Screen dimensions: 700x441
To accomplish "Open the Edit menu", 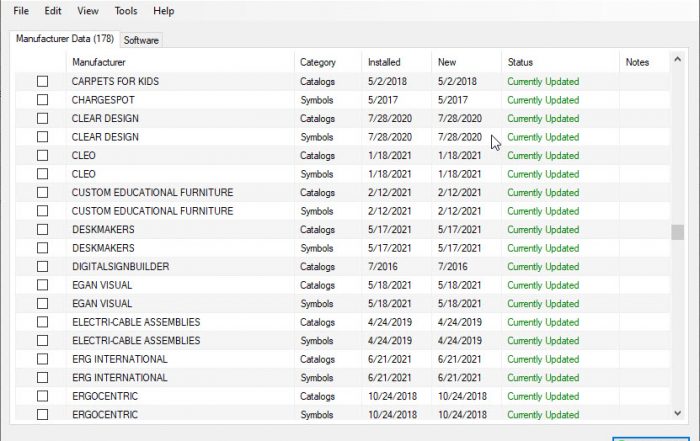I will [53, 11].
